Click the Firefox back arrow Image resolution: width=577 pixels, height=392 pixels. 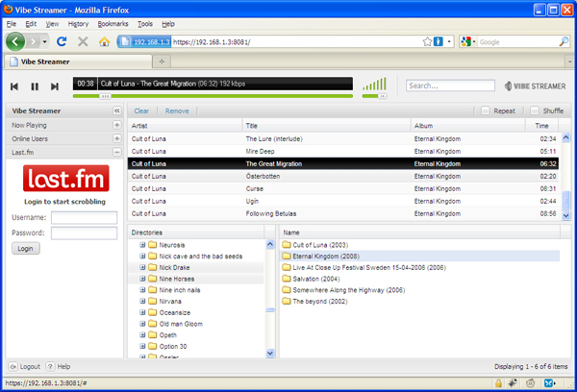pyautogui.click(x=15, y=41)
